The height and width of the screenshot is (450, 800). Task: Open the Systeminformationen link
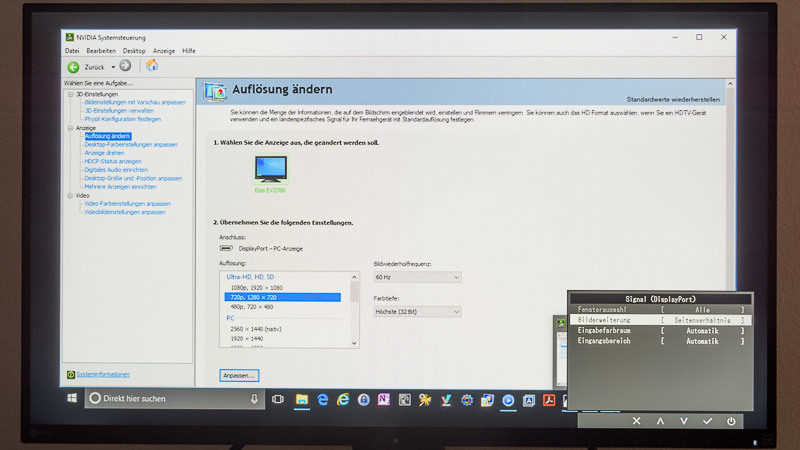(103, 374)
